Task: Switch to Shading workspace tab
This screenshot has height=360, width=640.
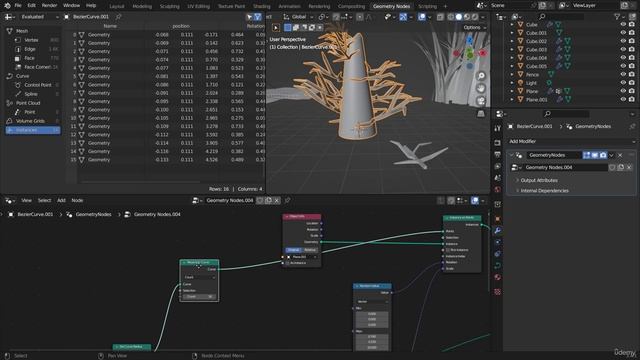Action: [262, 6]
